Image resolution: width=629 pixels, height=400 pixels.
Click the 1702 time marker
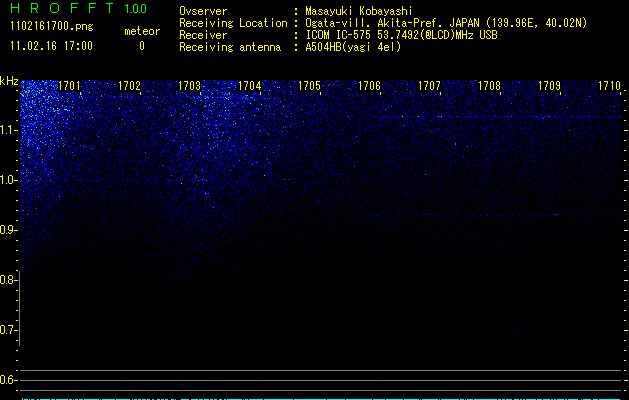[130, 85]
